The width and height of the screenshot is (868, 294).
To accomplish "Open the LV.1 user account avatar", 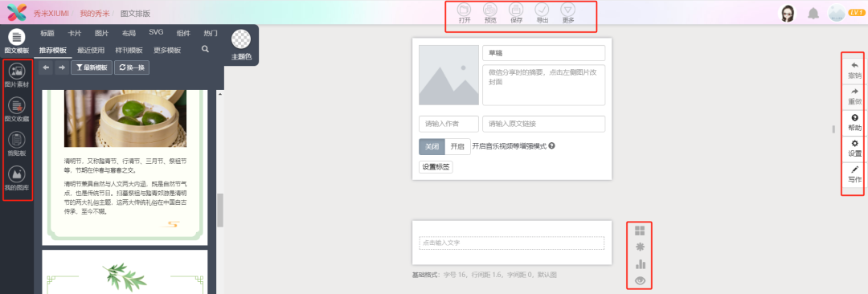I will (x=837, y=14).
